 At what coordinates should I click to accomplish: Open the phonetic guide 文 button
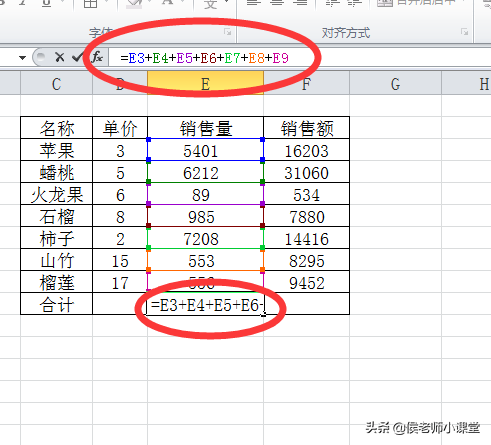[210, 4]
